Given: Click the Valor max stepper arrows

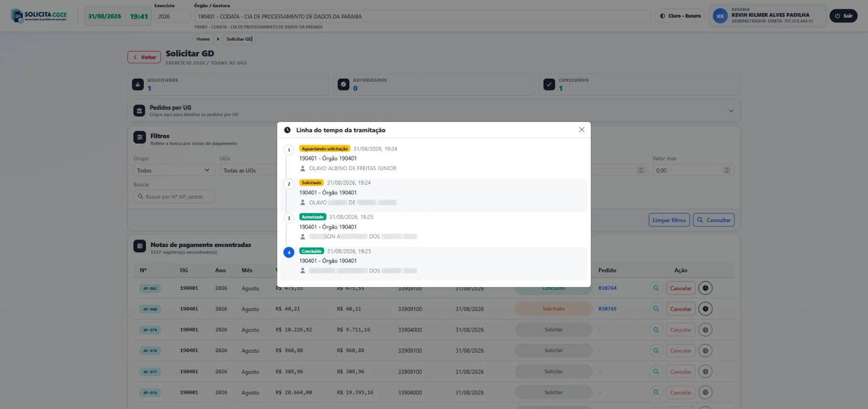Looking at the screenshot, I should point(727,171).
